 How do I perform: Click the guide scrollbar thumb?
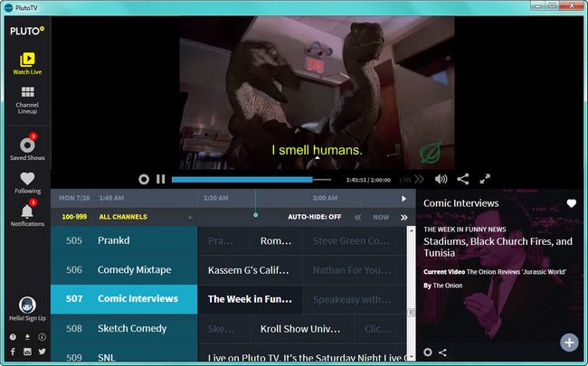pos(412,312)
